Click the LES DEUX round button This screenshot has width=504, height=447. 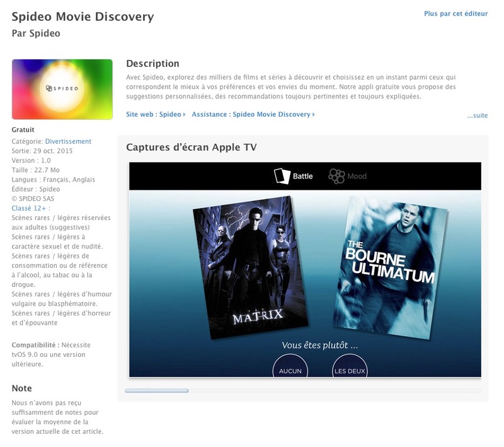pyautogui.click(x=350, y=366)
